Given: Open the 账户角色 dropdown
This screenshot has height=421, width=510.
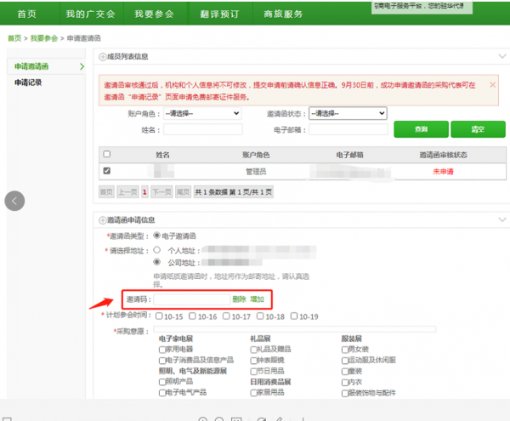Looking at the screenshot, I should (202, 113).
